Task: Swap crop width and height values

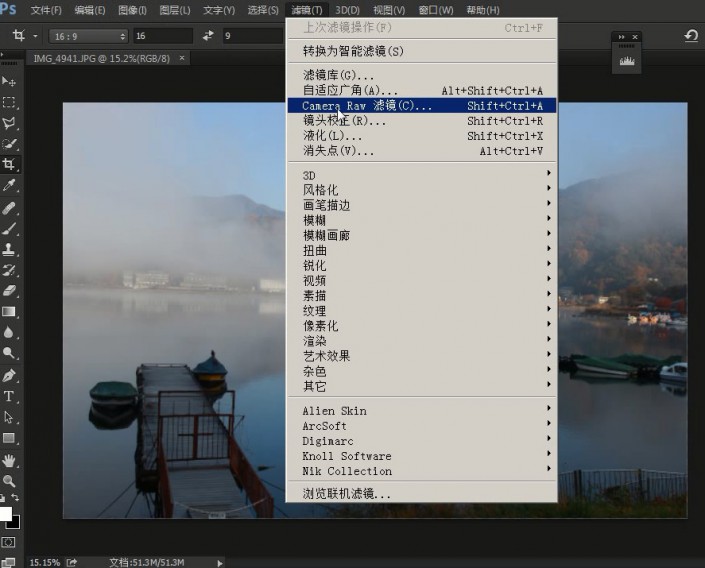Action: point(208,36)
